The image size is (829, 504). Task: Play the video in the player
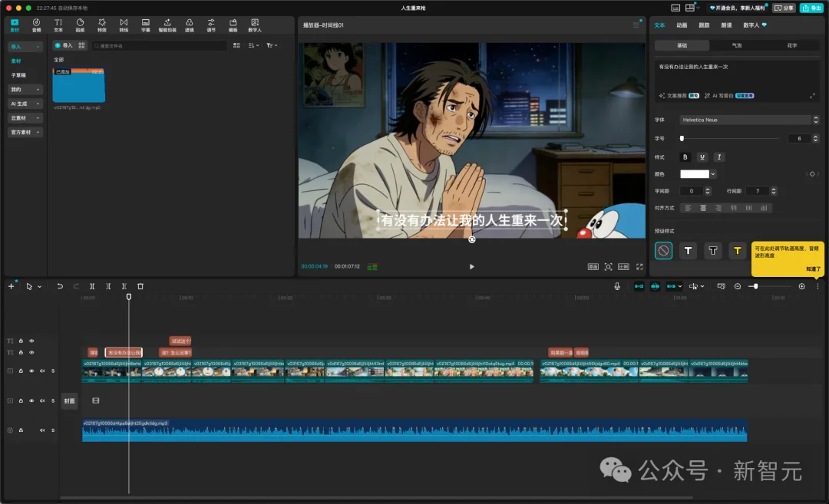[x=471, y=266]
